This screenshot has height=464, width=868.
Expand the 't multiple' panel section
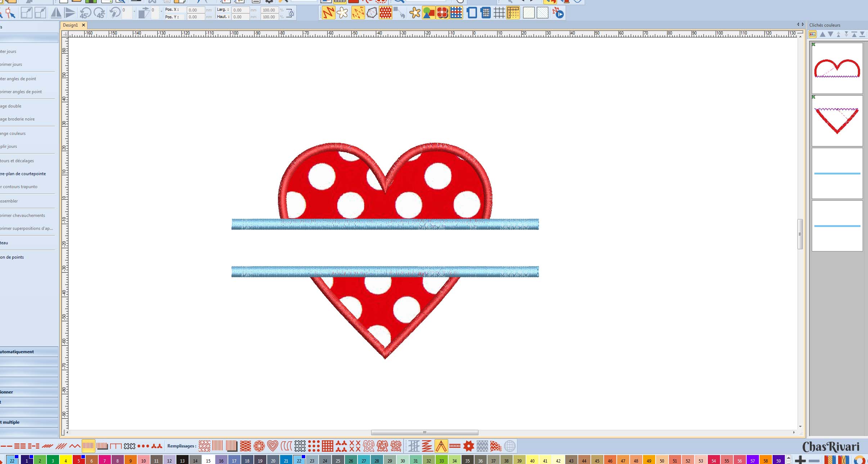tap(29, 422)
